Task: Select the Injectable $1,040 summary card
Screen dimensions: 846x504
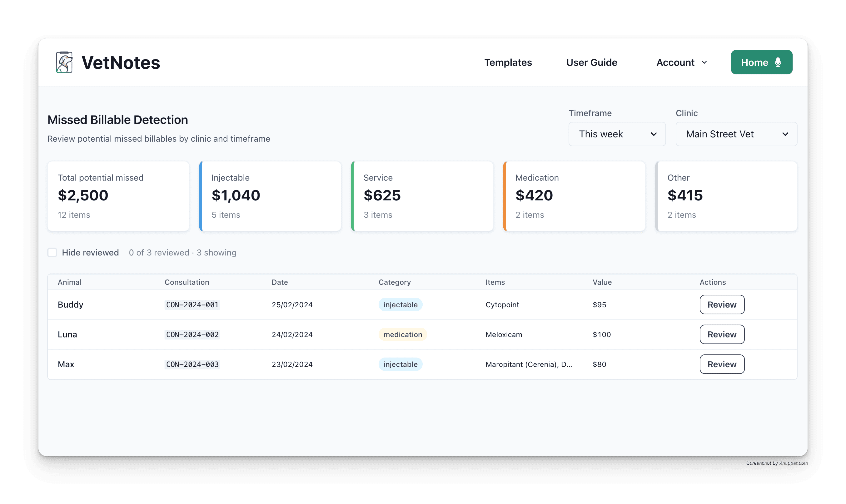Action: click(x=270, y=196)
